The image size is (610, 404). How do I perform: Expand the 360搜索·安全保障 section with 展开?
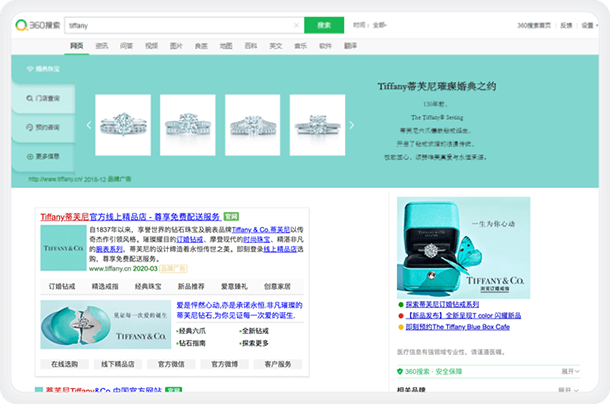click(570, 371)
